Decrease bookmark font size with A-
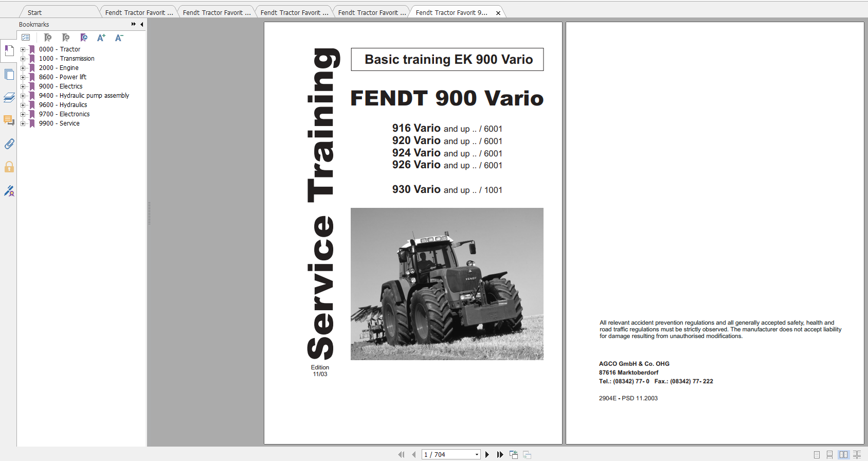The image size is (868, 461). [x=119, y=38]
